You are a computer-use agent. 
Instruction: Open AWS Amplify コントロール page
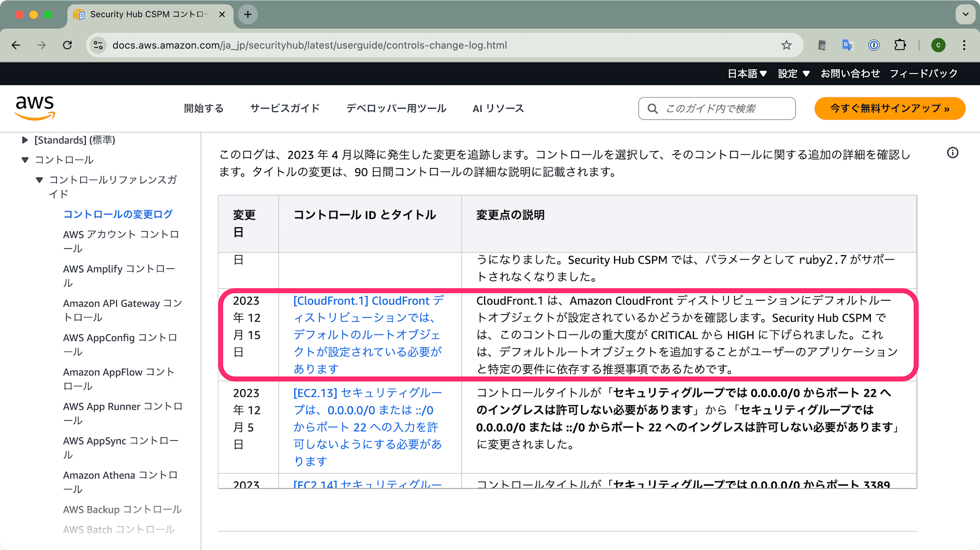tap(119, 276)
